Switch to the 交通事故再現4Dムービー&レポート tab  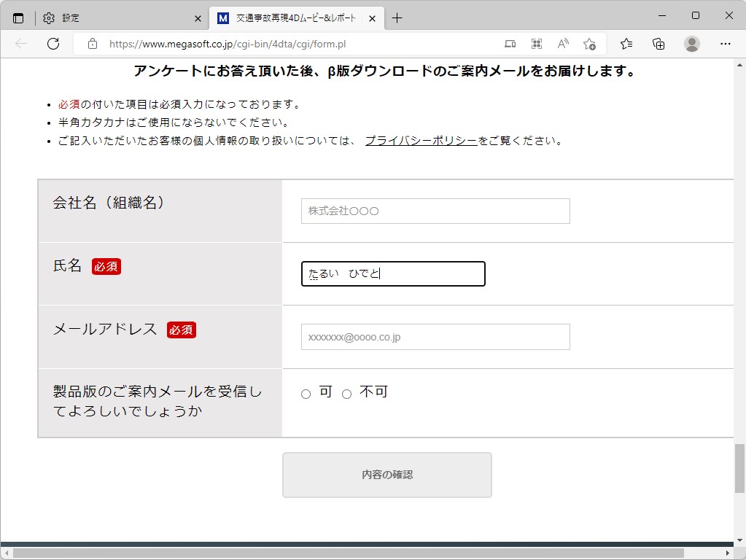292,17
